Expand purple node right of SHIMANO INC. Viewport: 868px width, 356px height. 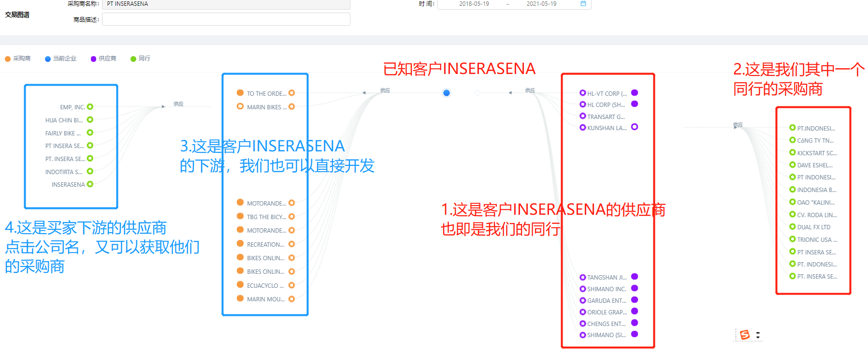pos(635,288)
